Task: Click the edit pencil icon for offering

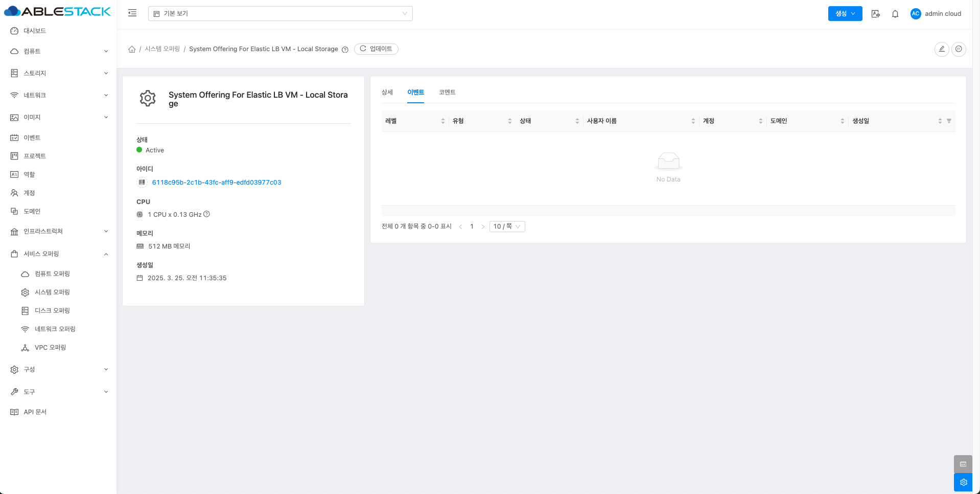Action: [941, 49]
